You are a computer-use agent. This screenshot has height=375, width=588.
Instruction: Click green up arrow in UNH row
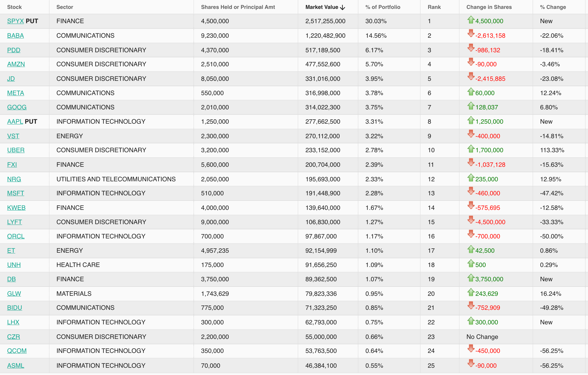tap(471, 263)
